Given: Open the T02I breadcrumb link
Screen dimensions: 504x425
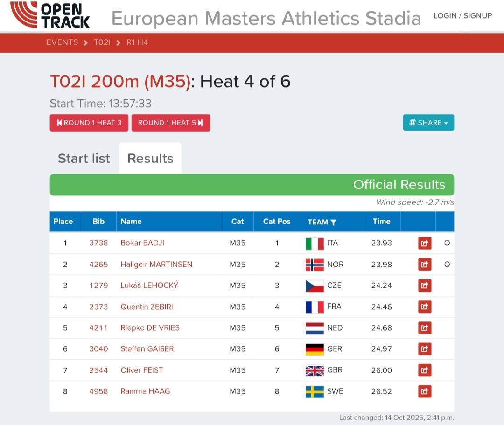Looking at the screenshot, I should pyautogui.click(x=102, y=42).
